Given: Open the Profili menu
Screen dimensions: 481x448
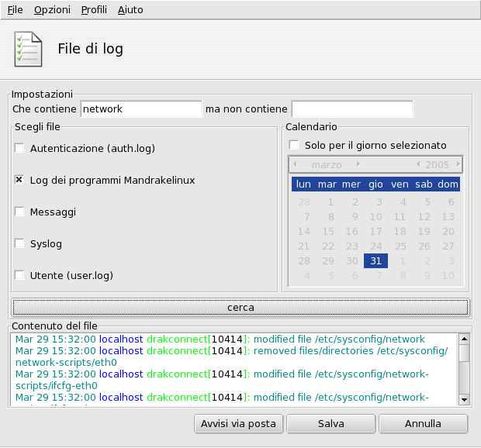Looking at the screenshot, I should 94,10.
